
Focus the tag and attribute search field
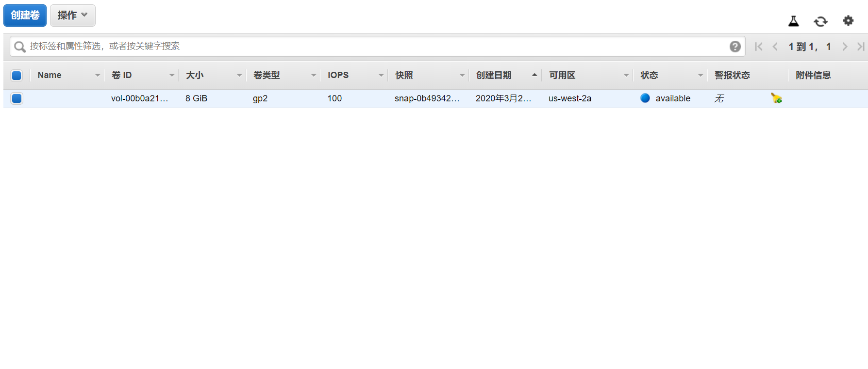(x=369, y=46)
